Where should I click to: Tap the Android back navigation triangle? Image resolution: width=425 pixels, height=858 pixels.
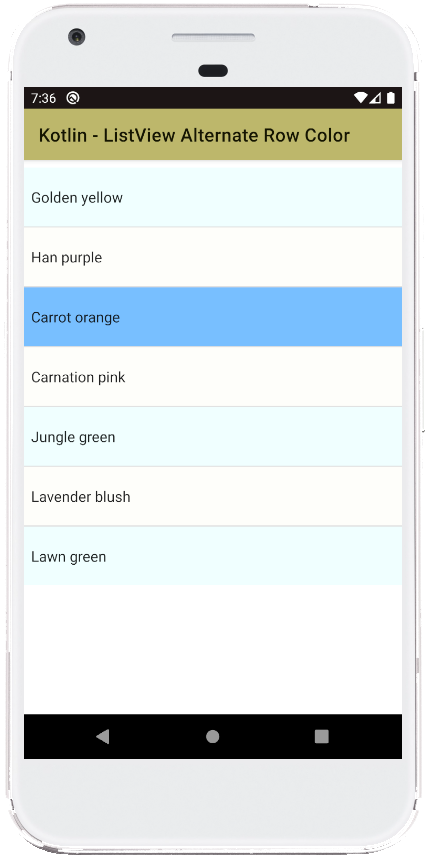tap(102, 737)
